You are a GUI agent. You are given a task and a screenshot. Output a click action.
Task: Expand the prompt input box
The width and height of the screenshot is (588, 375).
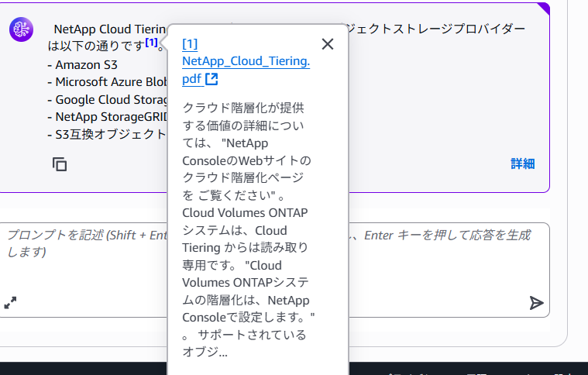coord(10,303)
